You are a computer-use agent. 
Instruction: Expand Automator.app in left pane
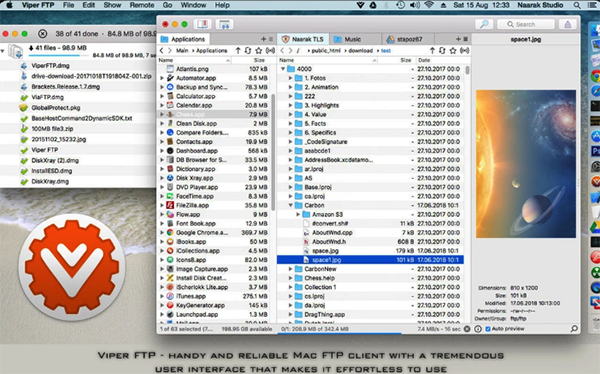[162, 78]
